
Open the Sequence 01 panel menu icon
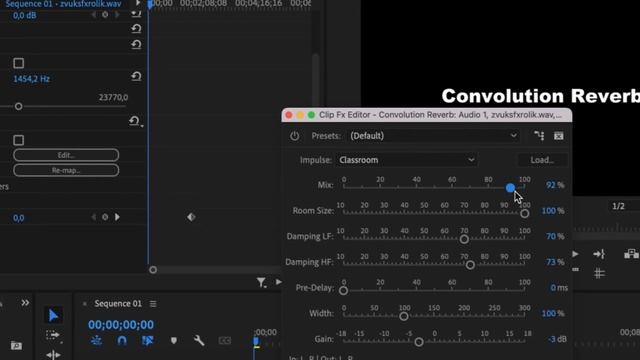pyautogui.click(x=153, y=304)
